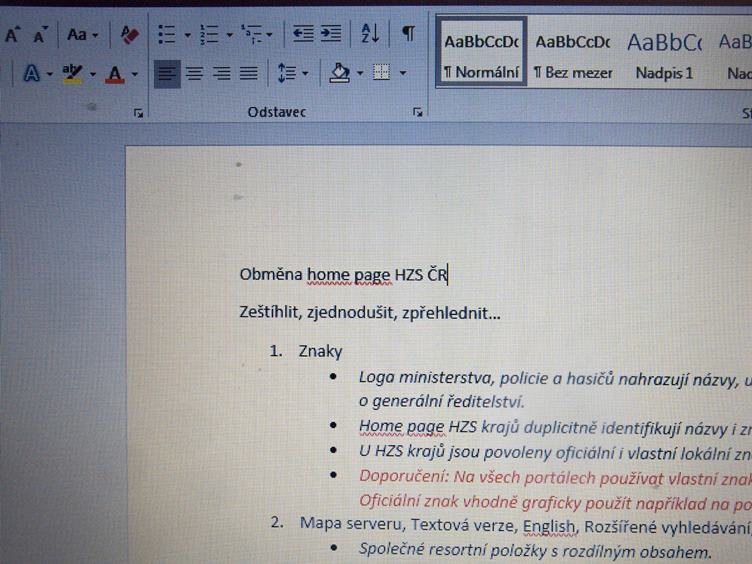This screenshot has height=564, width=752.
Task: Increase font size with grow font icon
Action: (12, 35)
